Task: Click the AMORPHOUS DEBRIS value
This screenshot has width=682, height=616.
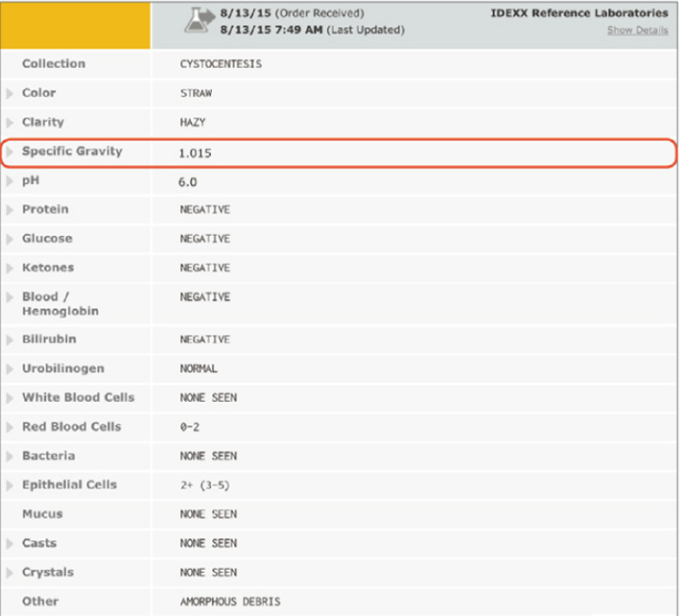Action: pos(230,602)
